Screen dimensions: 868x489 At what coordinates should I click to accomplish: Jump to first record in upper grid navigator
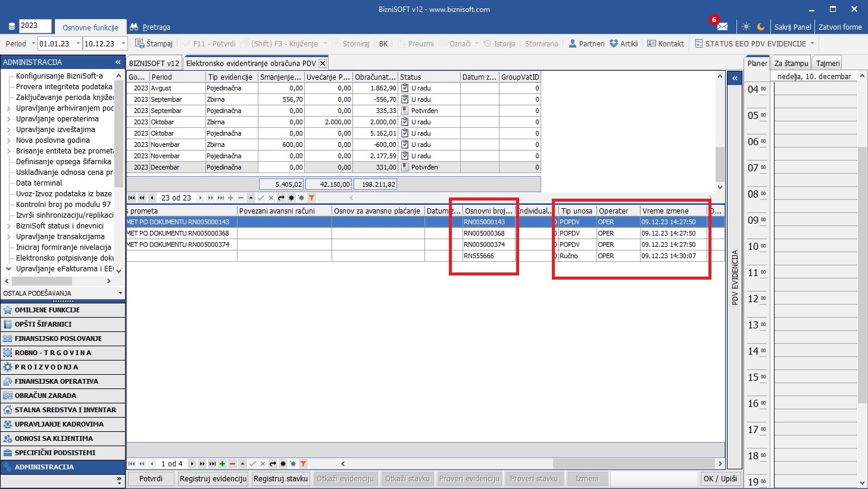[132, 198]
